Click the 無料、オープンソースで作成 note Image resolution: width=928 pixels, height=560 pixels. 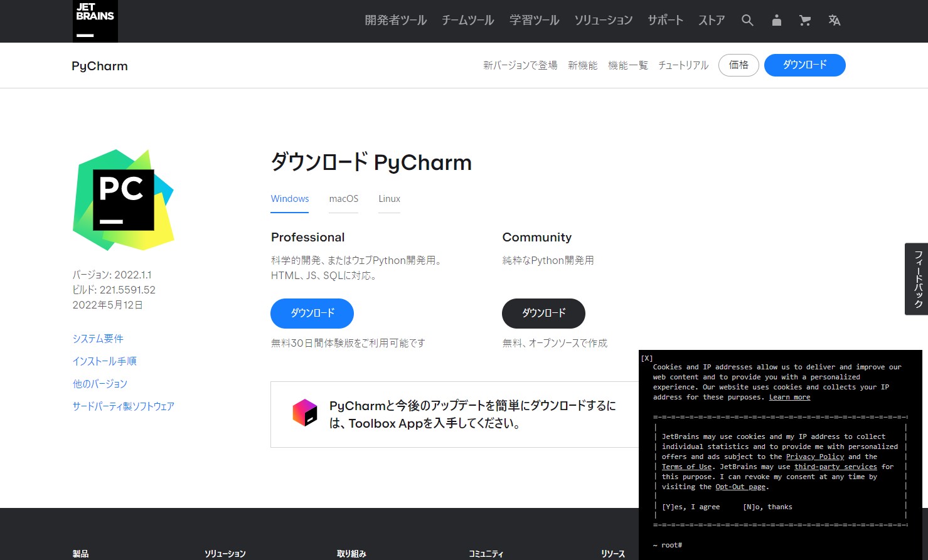pos(555,343)
